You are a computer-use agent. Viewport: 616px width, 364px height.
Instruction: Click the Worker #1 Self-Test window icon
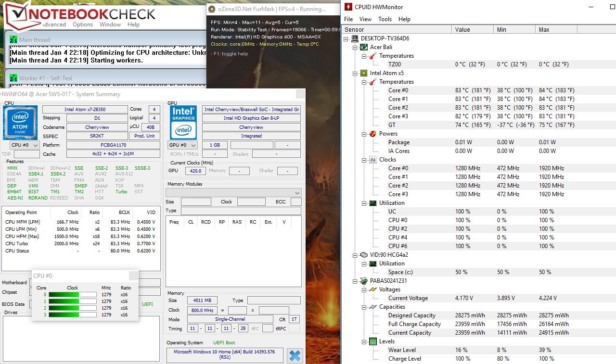(x=13, y=78)
